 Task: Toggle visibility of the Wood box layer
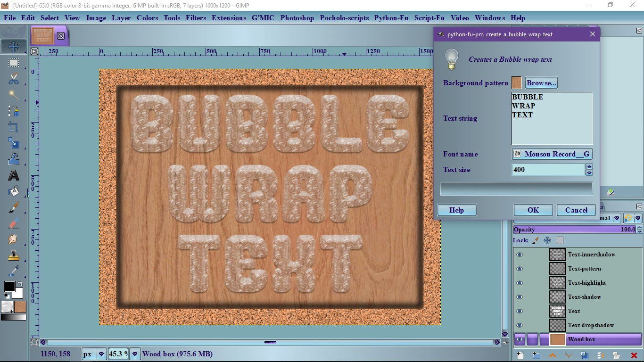coord(520,339)
